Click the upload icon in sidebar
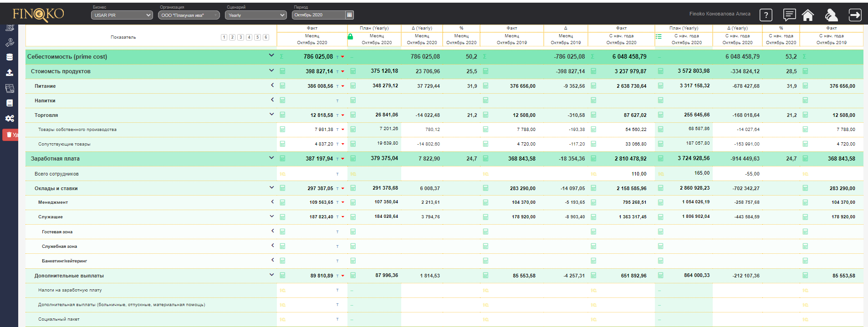The image size is (868, 327). tap(10, 72)
